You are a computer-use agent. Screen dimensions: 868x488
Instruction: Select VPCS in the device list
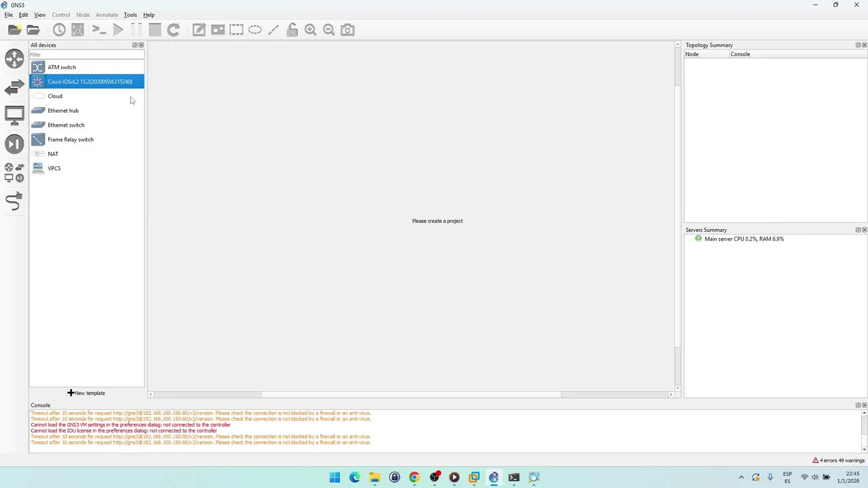87,168
